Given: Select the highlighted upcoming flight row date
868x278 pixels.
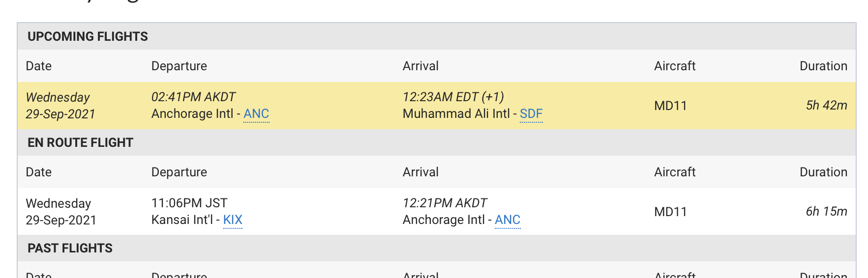Looking at the screenshot, I should 60,106.
